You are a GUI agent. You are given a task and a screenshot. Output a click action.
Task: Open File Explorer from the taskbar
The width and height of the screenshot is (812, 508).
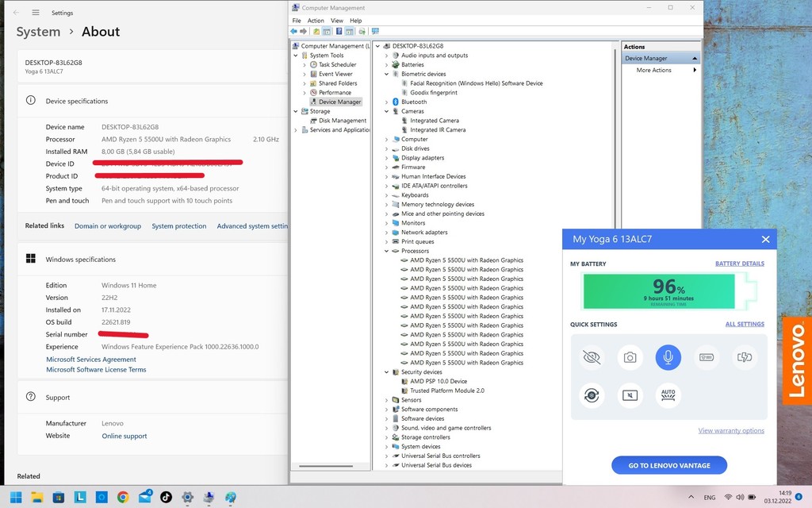click(x=37, y=498)
